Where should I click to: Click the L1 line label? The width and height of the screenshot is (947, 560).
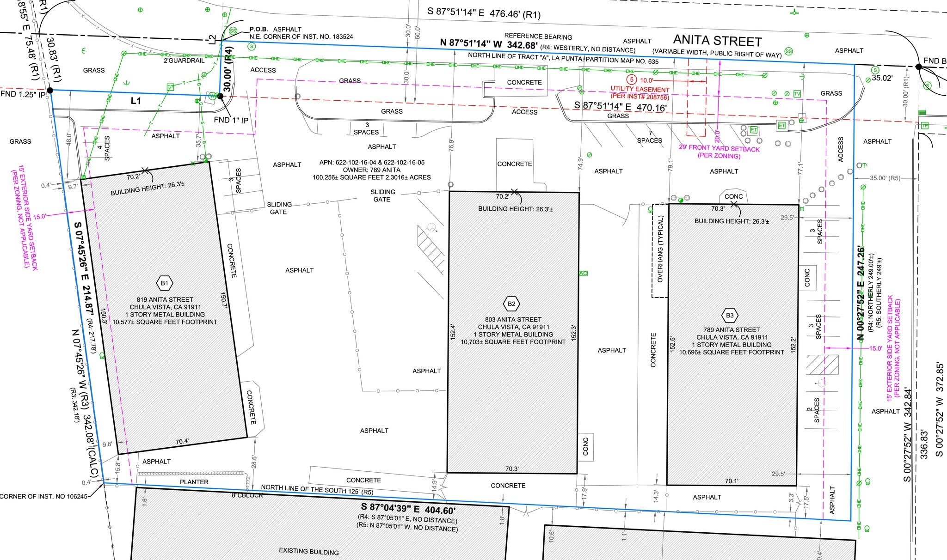tap(135, 101)
